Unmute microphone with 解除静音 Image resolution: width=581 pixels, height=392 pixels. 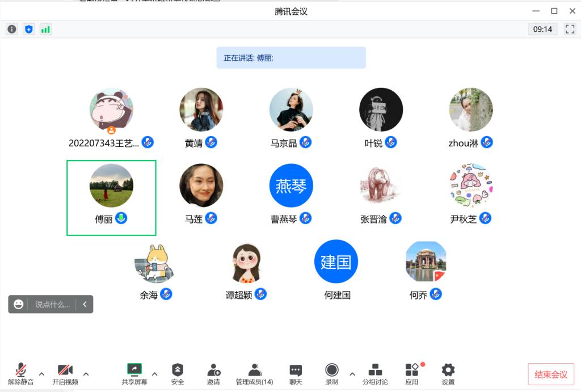(21, 374)
